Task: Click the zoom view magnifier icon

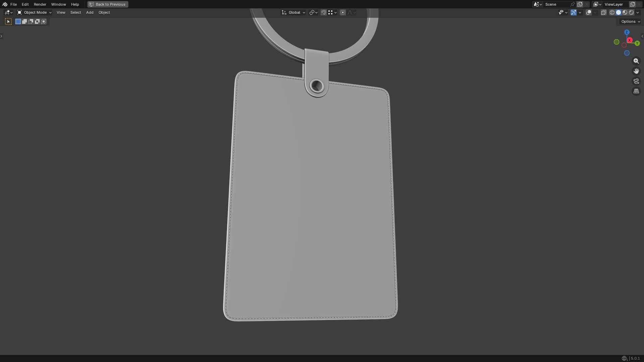Action: 636,61
